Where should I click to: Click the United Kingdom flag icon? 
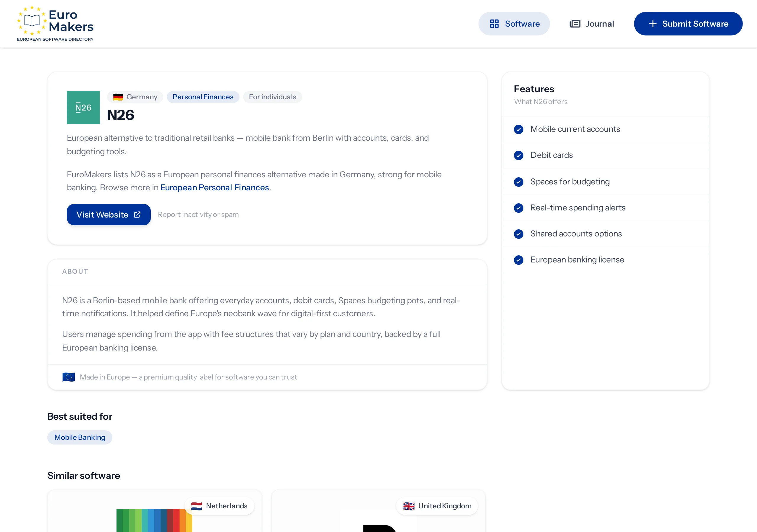[409, 506]
